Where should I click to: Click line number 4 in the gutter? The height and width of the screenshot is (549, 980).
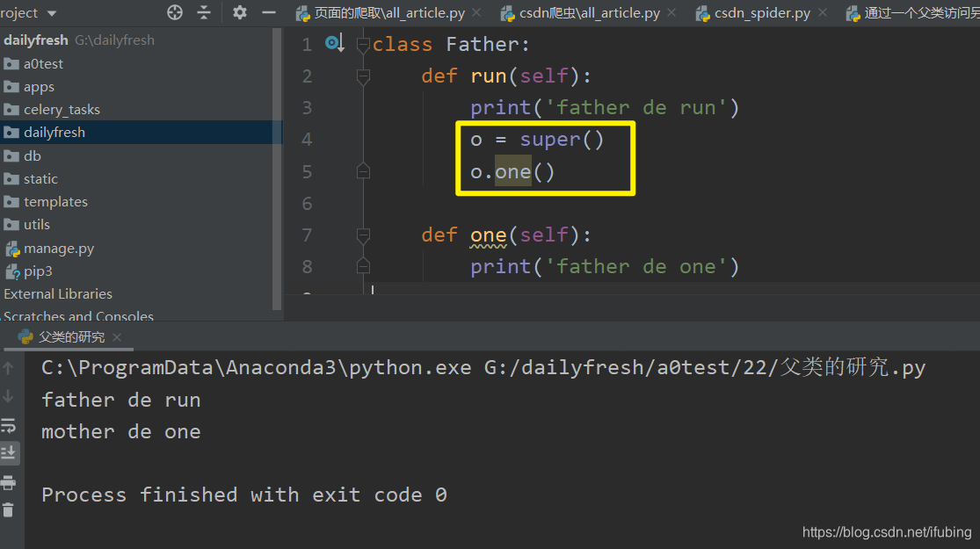click(x=307, y=140)
